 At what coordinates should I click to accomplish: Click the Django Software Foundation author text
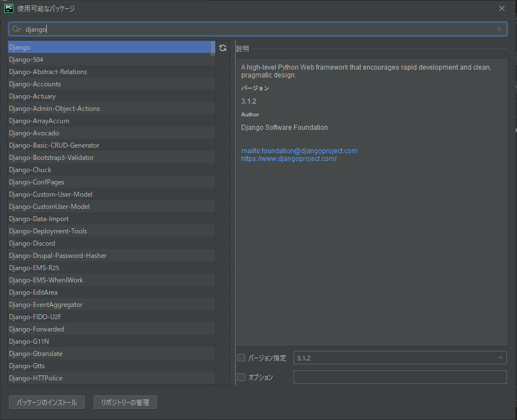click(285, 127)
